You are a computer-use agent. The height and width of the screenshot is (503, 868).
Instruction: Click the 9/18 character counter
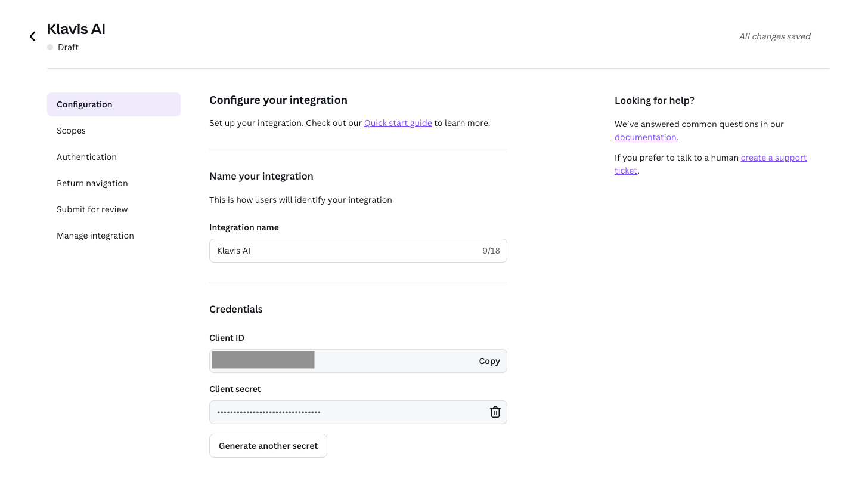click(x=491, y=251)
